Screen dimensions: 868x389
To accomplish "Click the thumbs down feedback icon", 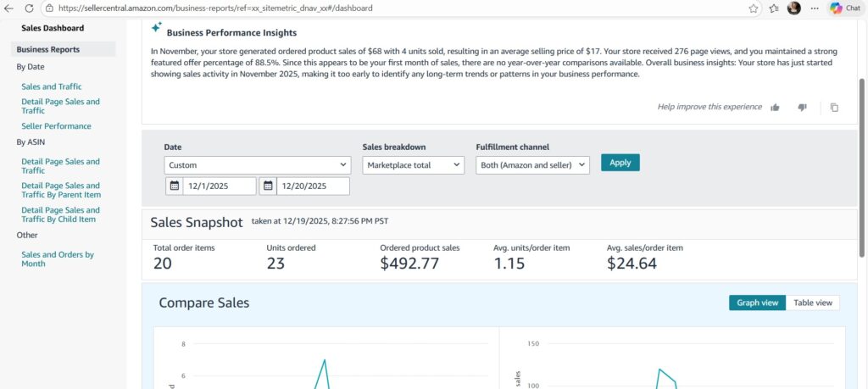I will (x=802, y=107).
